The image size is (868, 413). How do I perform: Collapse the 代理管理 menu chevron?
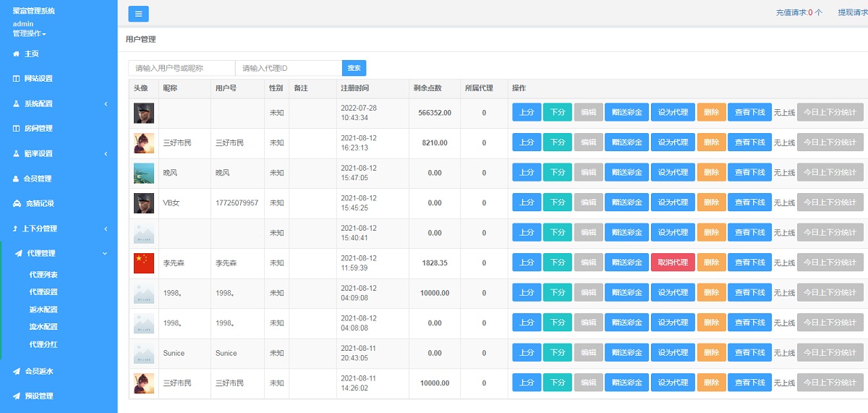coord(106,254)
